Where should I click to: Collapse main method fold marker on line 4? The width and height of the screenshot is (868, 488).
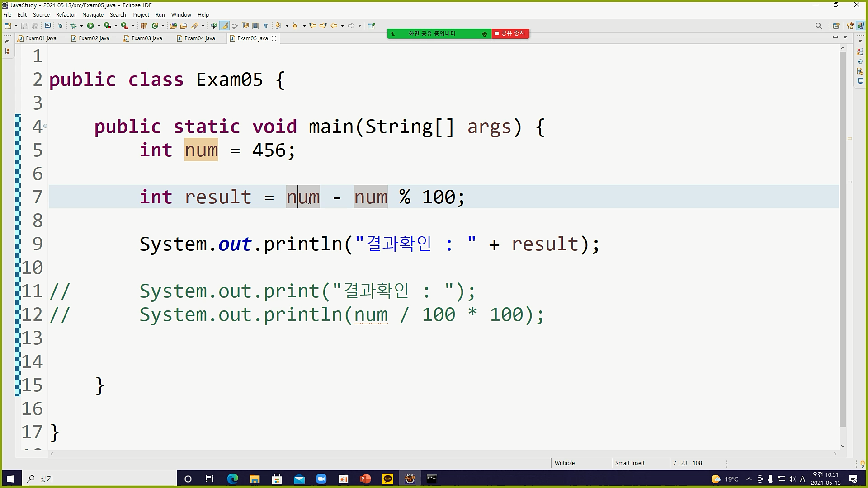pyautogui.click(x=45, y=126)
